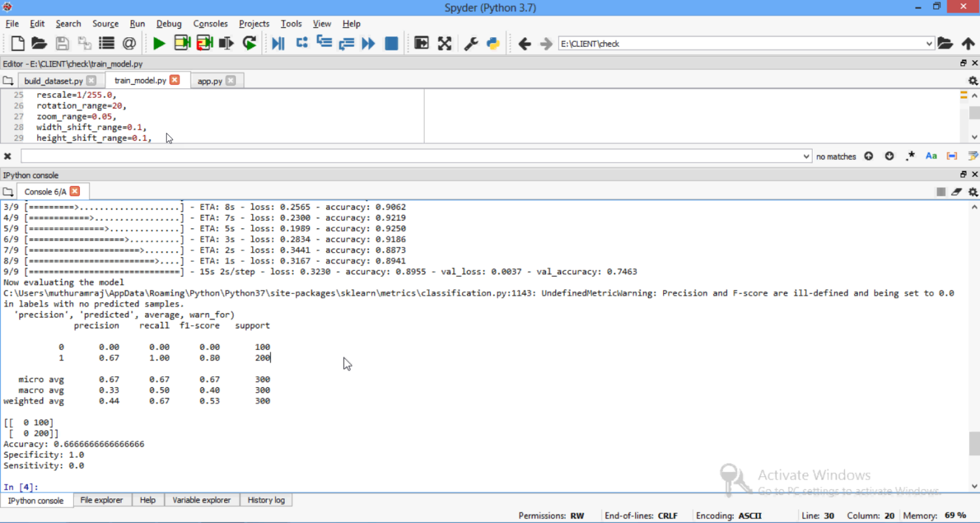The image size is (980, 523).
Task: Toggle case sensitive search (Aa)
Action: [932, 156]
